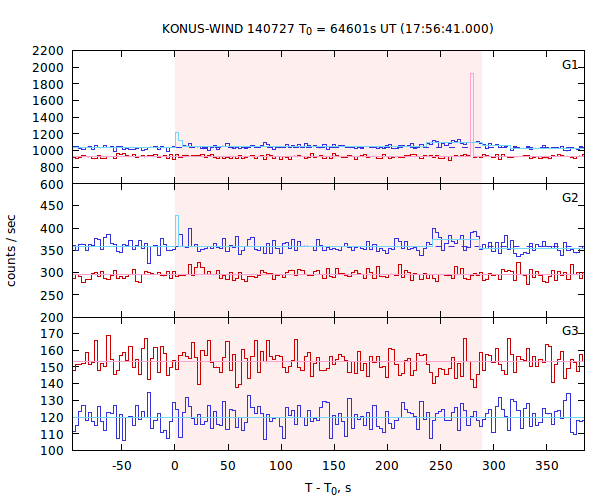The width and height of the screenshot is (600, 500).
Task: Click the 1400 tick label in G1
Action: click(x=48, y=117)
